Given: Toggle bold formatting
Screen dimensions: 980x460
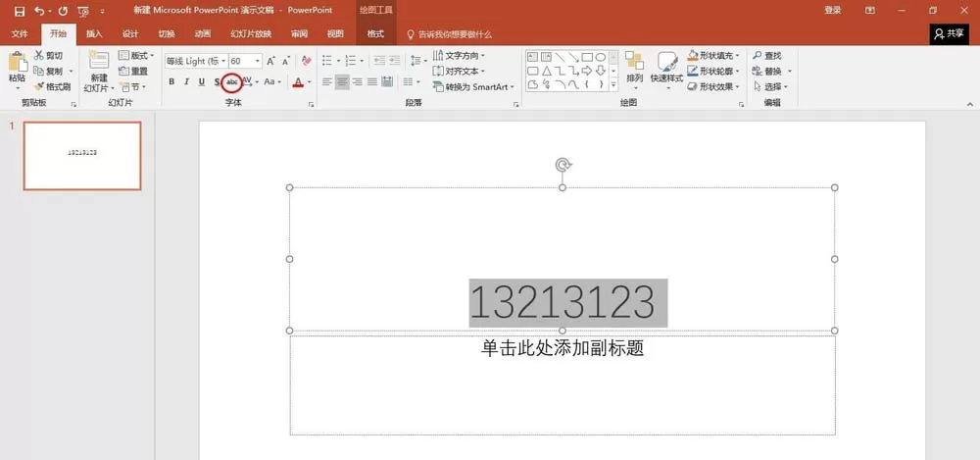Looking at the screenshot, I should (x=171, y=82).
